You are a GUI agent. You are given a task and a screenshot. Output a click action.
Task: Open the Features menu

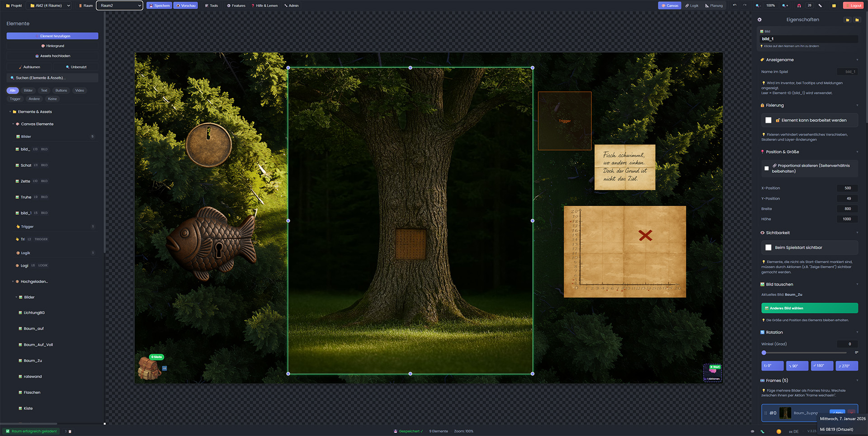pos(236,5)
